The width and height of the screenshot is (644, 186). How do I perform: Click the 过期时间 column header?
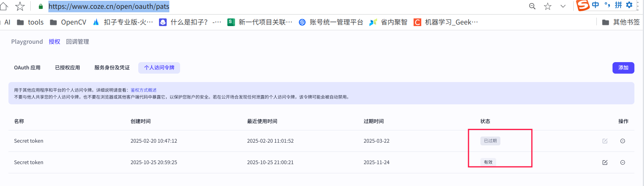pos(374,121)
